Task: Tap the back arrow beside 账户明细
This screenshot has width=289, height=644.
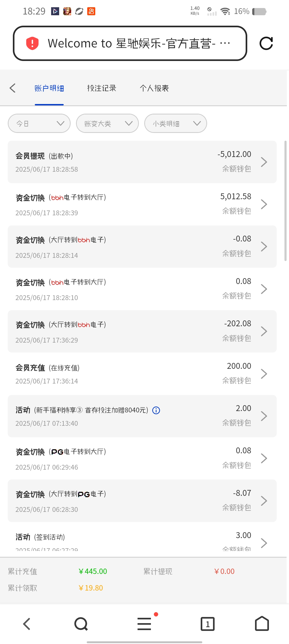Action: (13, 88)
